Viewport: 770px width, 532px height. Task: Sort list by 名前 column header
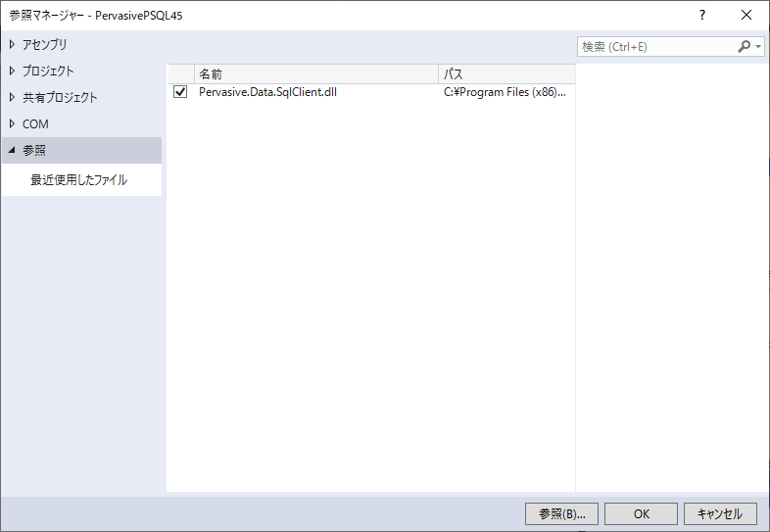(313, 74)
